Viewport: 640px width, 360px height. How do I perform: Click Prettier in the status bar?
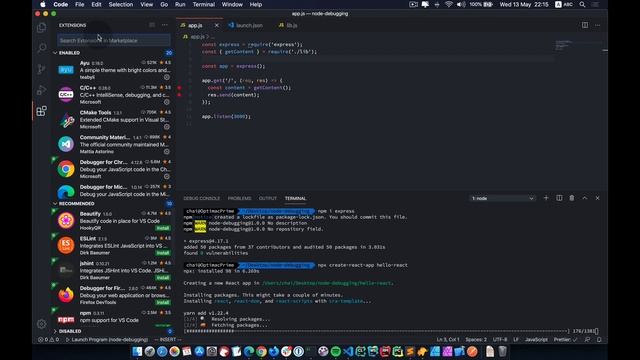pos(565,340)
